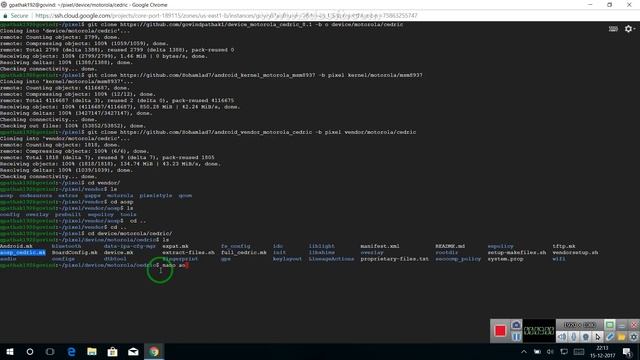Image resolution: width=640 pixels, height=360 pixels.
Task: Open battery status in system tray
Action: tap(537, 352)
